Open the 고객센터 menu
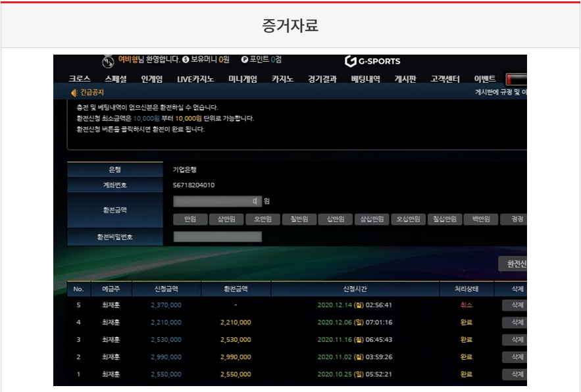This screenshot has width=581, height=392. pyautogui.click(x=445, y=79)
